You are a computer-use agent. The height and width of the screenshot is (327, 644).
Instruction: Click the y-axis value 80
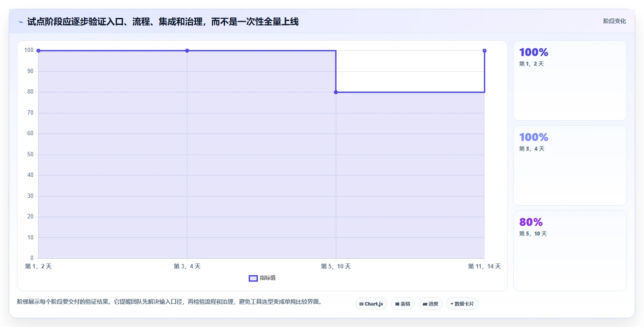(x=30, y=92)
